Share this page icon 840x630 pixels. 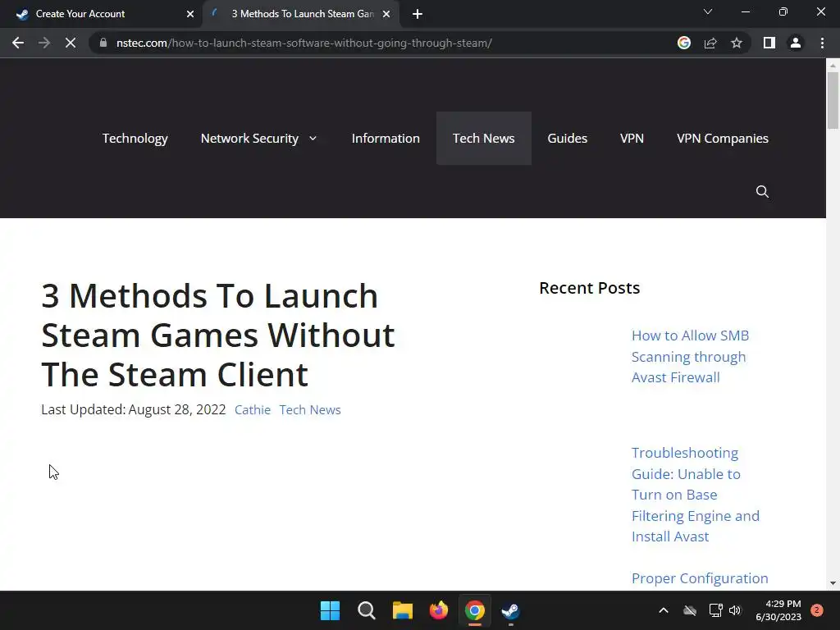coord(710,43)
